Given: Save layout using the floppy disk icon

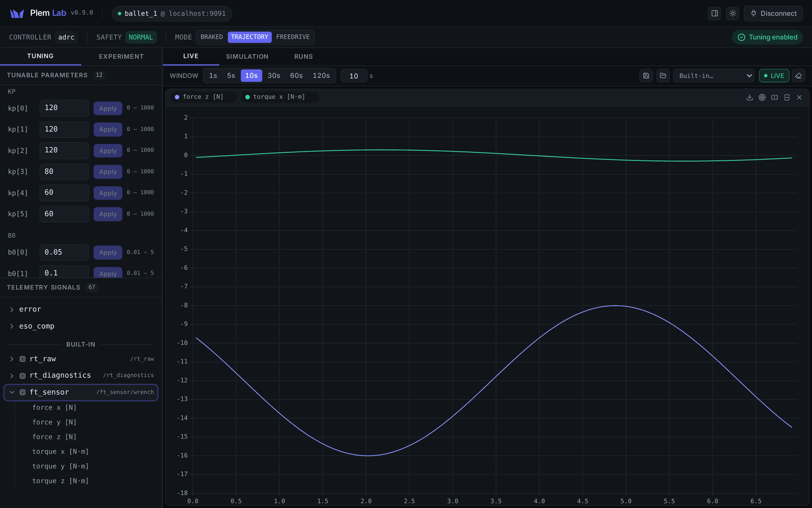Looking at the screenshot, I should (646, 76).
